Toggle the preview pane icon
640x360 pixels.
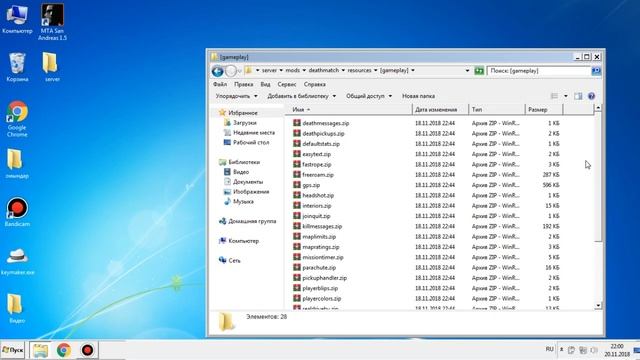[578, 96]
